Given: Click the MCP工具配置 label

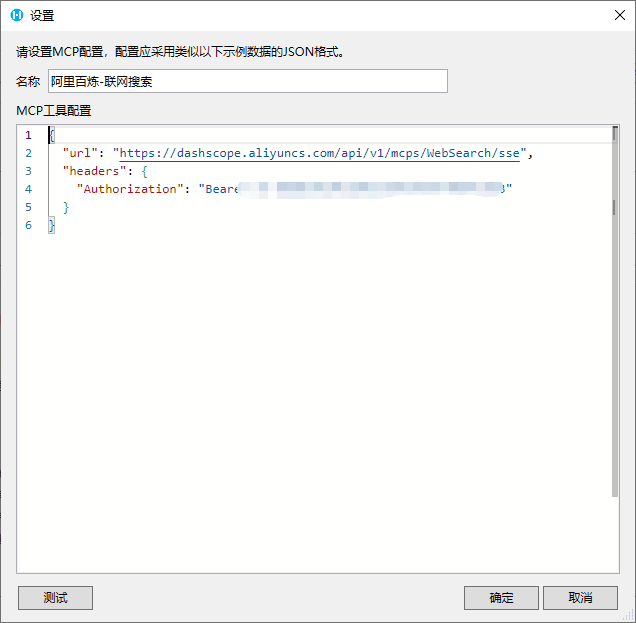Looking at the screenshot, I should [x=54, y=110].
